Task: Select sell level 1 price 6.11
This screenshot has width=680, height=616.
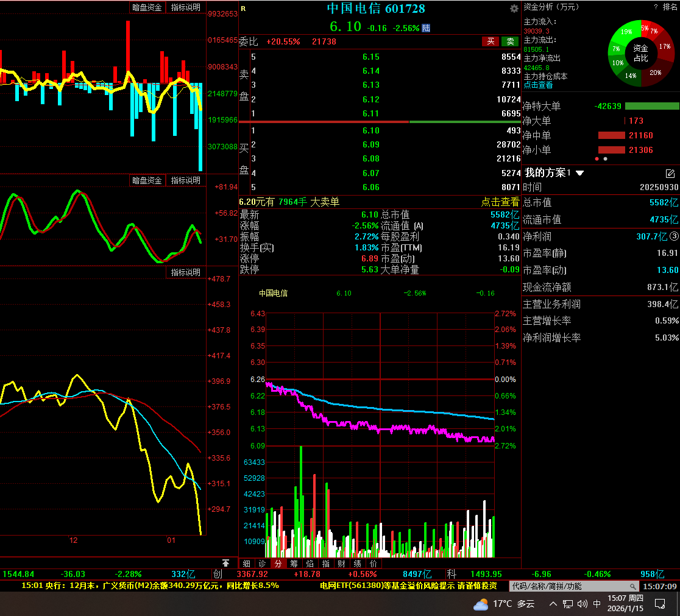Action: coord(371,113)
